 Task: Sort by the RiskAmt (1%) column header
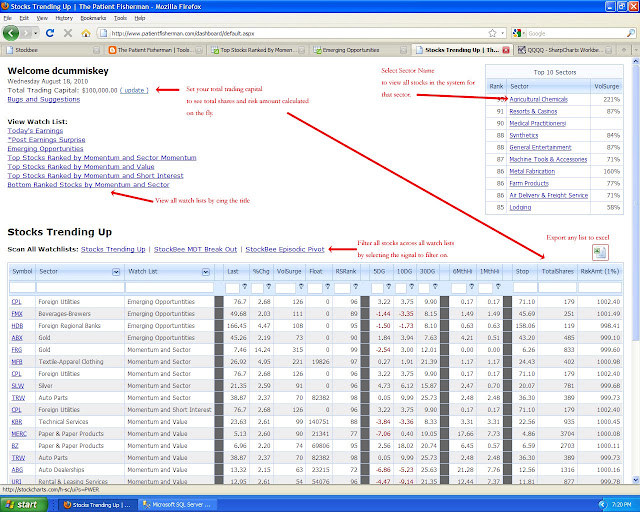click(x=600, y=272)
